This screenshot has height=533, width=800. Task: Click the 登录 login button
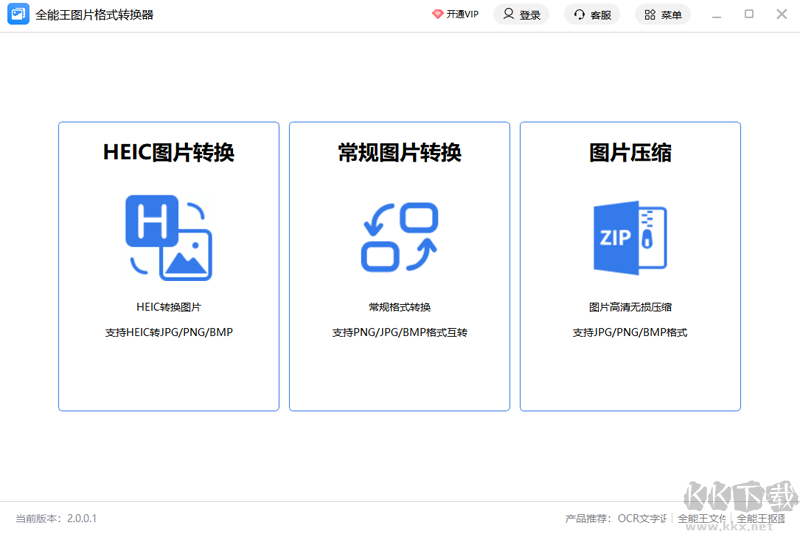521,15
